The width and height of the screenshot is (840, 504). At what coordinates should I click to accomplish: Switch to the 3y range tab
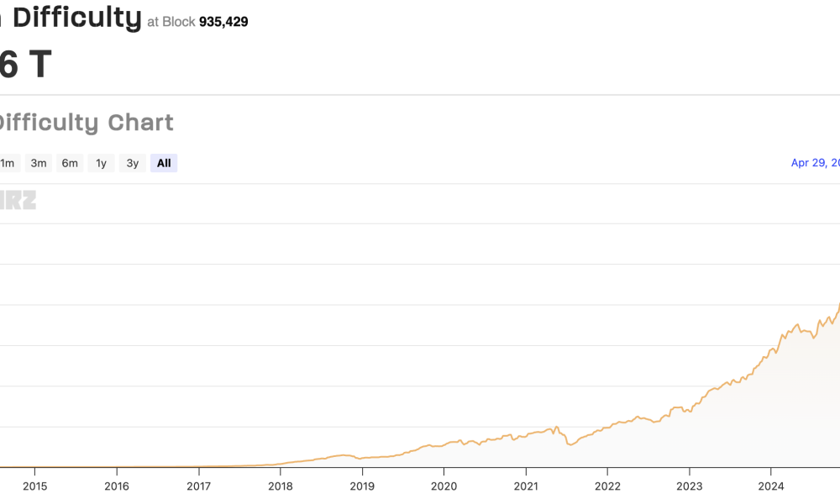131,163
